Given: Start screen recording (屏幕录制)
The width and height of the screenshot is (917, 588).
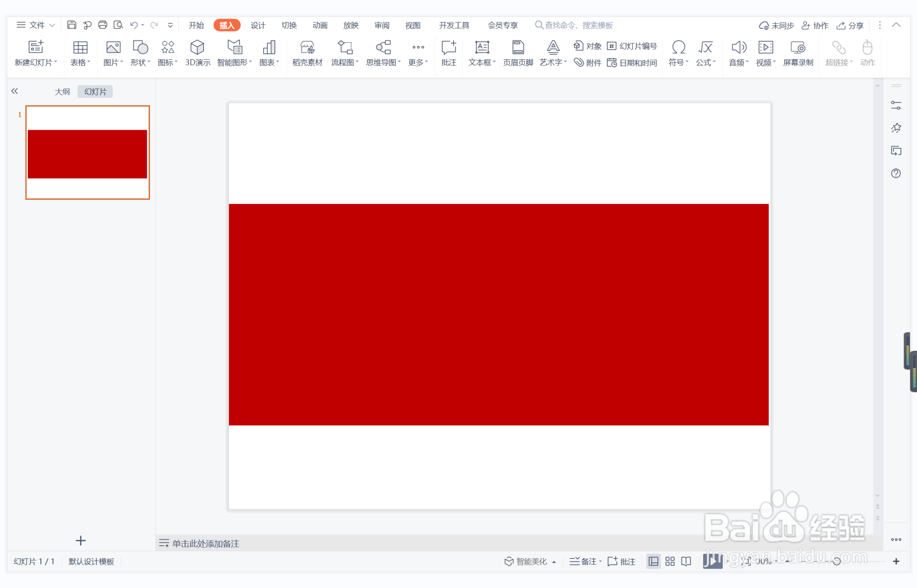Looking at the screenshot, I should (x=798, y=53).
